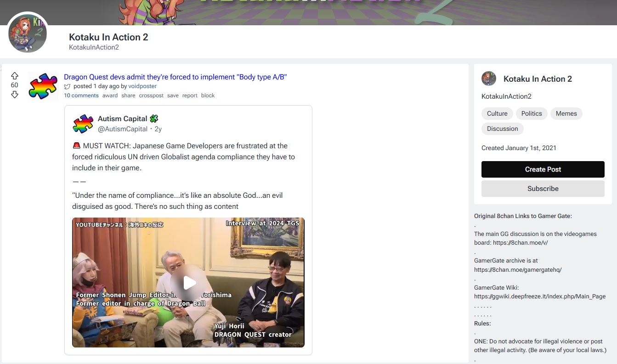
Task: Open the 10 comments link
Action: tap(81, 95)
